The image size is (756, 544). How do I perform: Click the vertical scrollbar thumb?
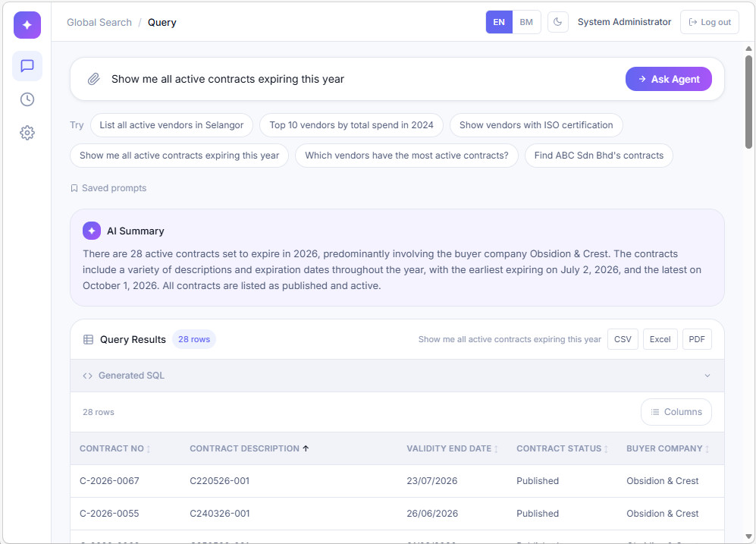748,102
